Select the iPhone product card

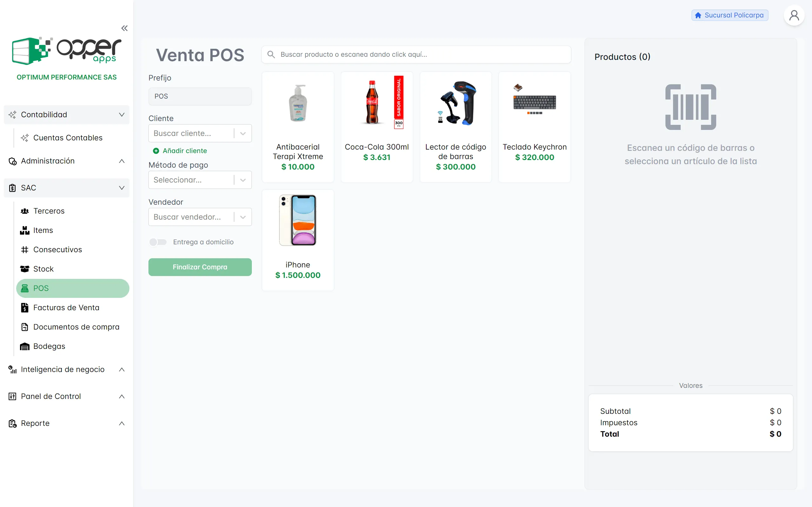[x=298, y=240]
